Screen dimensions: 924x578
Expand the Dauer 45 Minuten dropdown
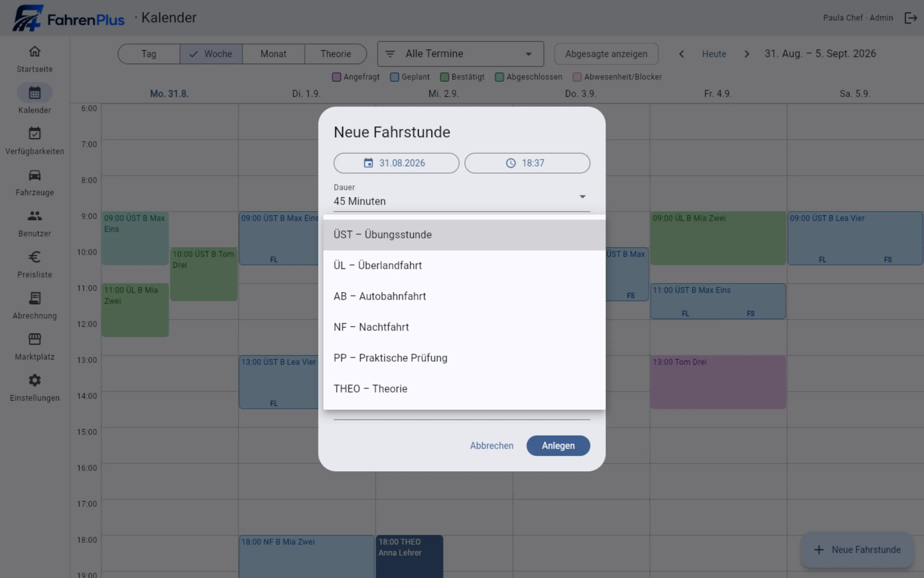(462, 197)
